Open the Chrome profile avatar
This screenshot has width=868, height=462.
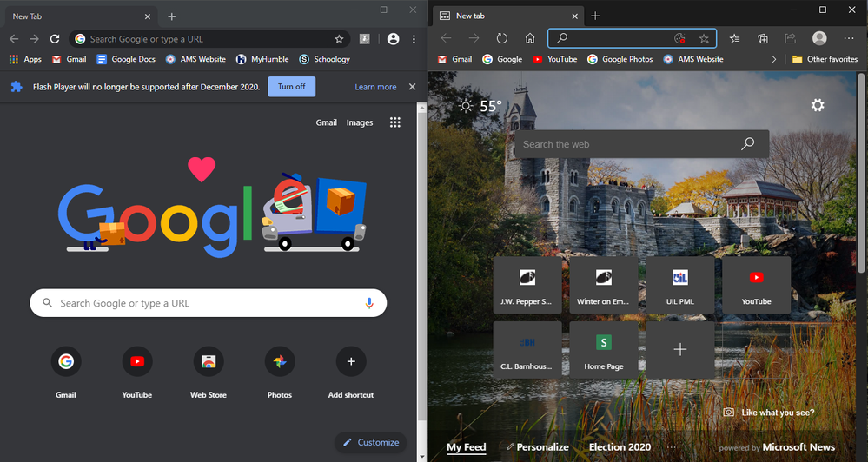tap(393, 39)
